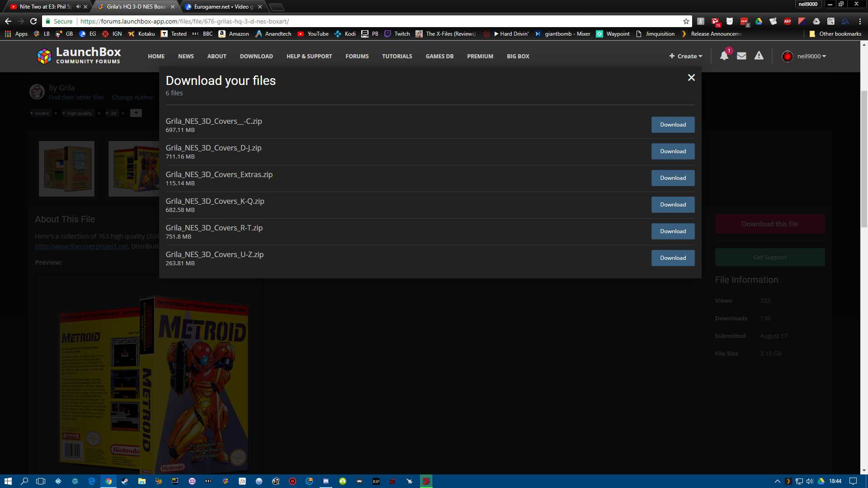Add a tag with the plus button

point(136,113)
